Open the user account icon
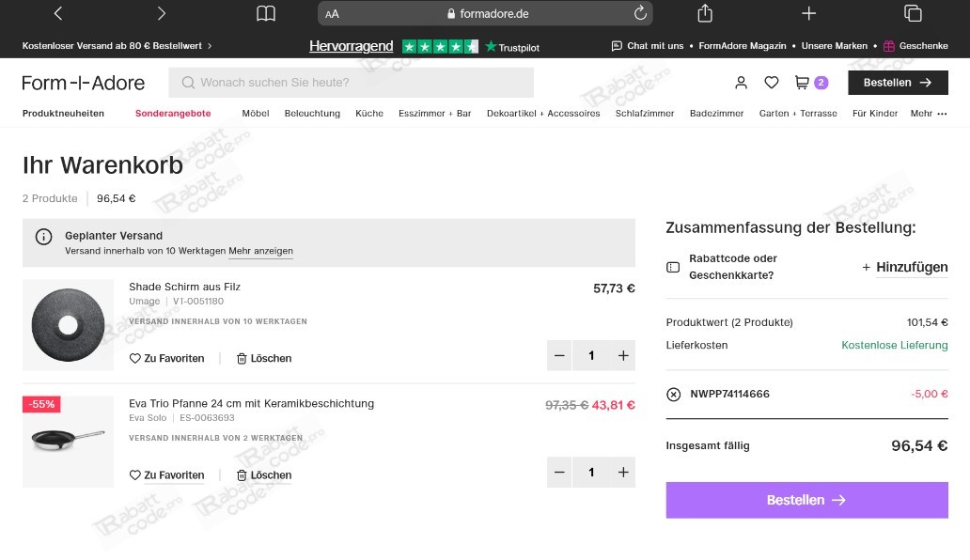This screenshot has width=970, height=560. 741,82
